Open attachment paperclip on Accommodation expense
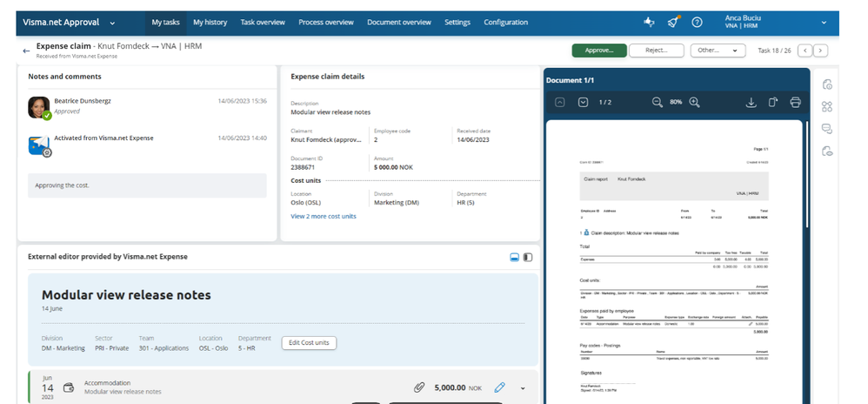 point(419,387)
